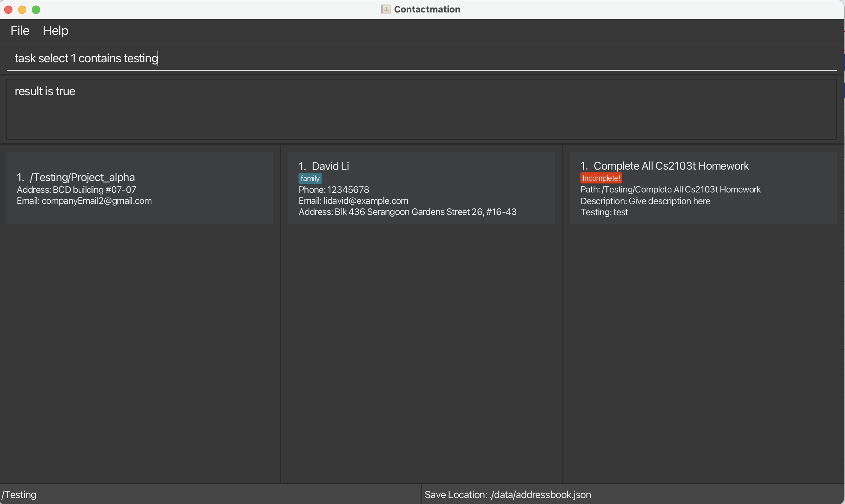Click the task Path line text
Viewport: 845px width, 504px height.
coord(670,190)
